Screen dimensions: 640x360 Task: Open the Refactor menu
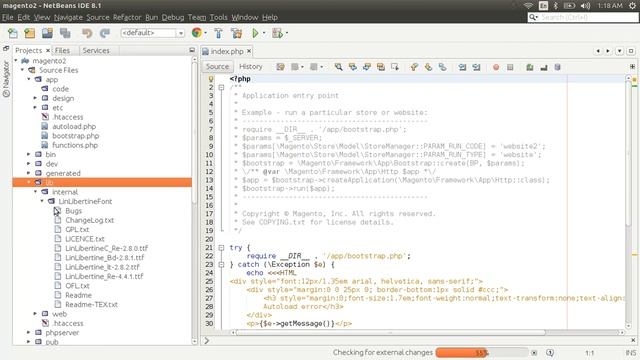(127, 17)
